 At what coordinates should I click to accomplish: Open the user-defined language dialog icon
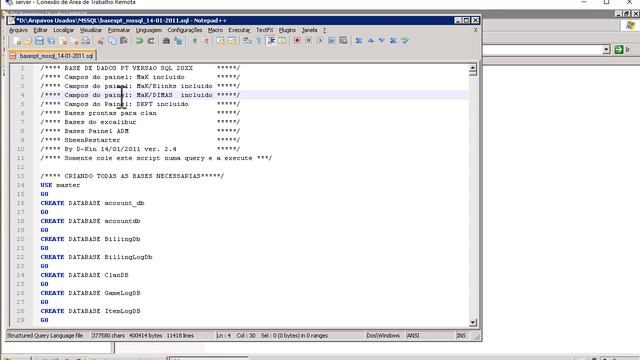(x=282, y=41)
